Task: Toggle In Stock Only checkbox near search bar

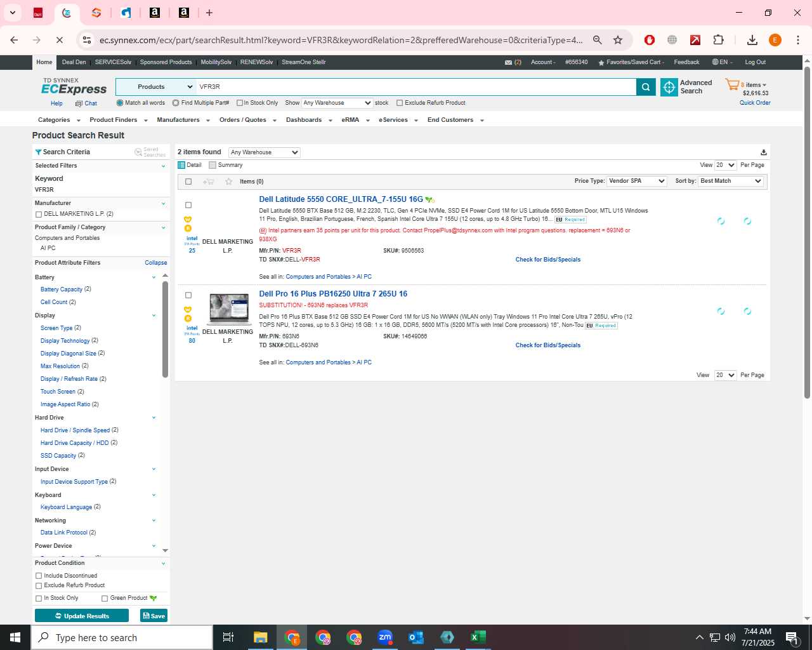Action: click(x=240, y=103)
